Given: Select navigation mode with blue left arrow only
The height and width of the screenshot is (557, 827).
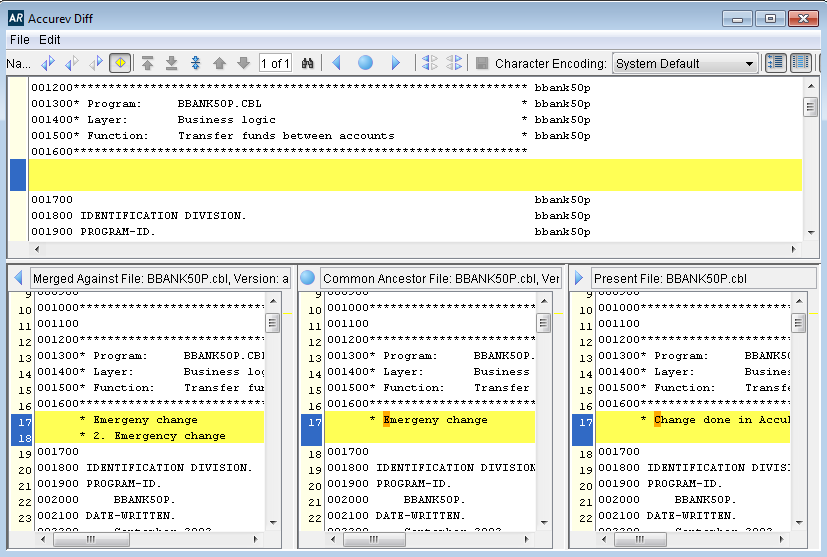Looking at the screenshot, I should coord(72,63).
